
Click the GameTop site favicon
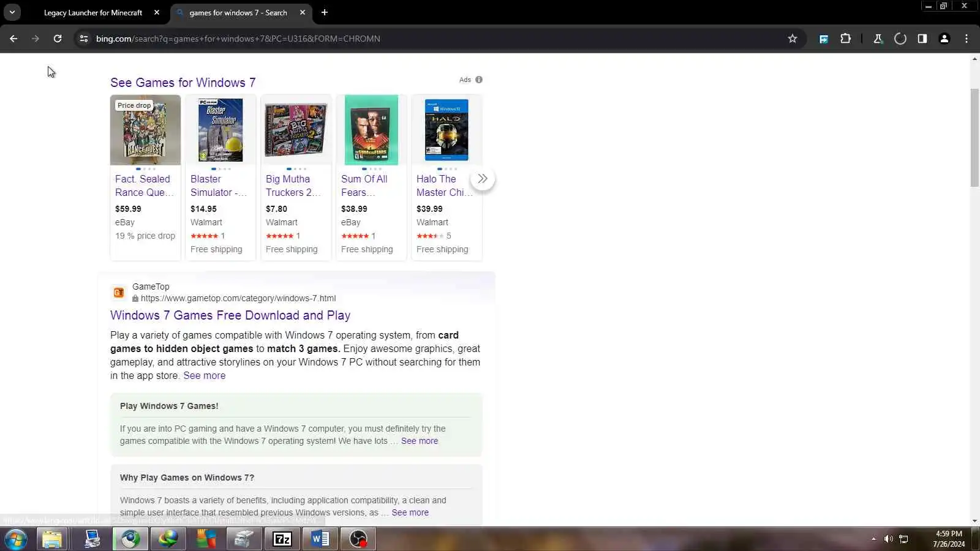(x=119, y=293)
